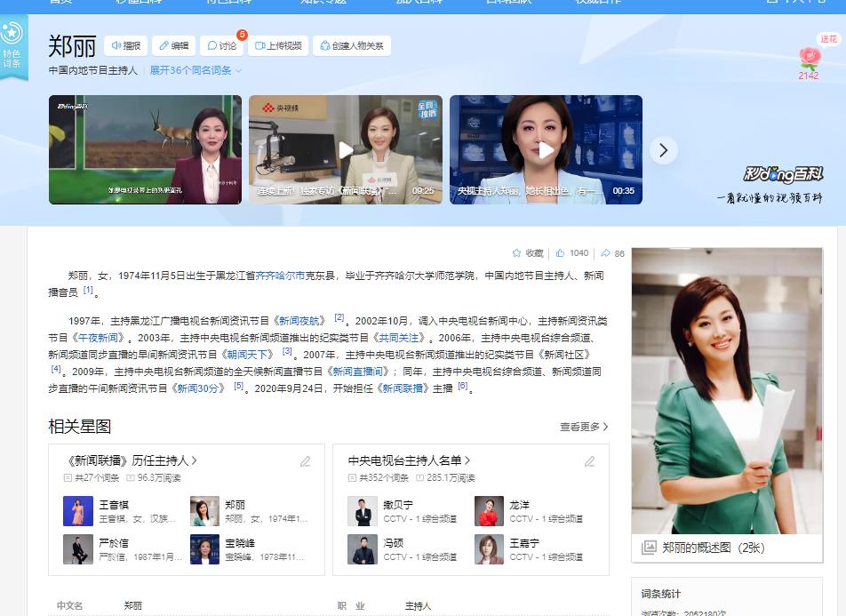Click 创建人物关系 button
Screen dimensions: 846x616
[352, 46]
